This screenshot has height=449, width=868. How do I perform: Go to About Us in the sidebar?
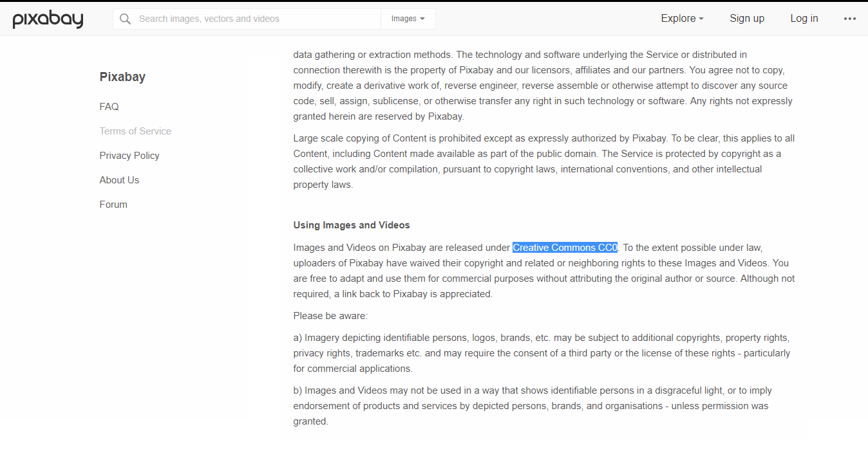pyautogui.click(x=119, y=180)
